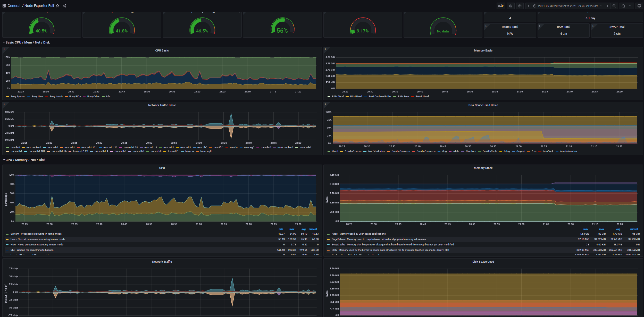Viewport: 644px width, 317px height.
Task: Go to the General folder link
Action: (x=14, y=6)
